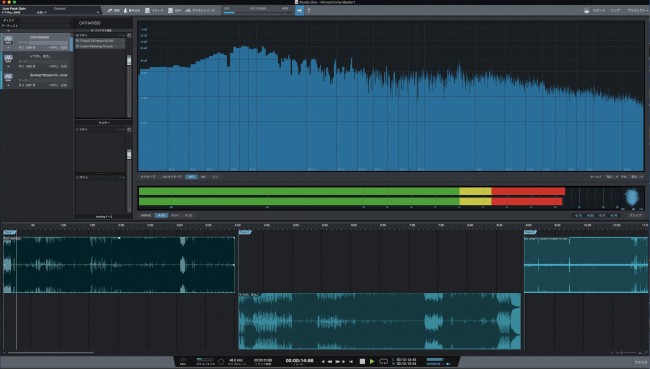The width and height of the screenshot is (650, 369).
Task: Open the spectrum hold time dropdown
Action: tap(611, 177)
